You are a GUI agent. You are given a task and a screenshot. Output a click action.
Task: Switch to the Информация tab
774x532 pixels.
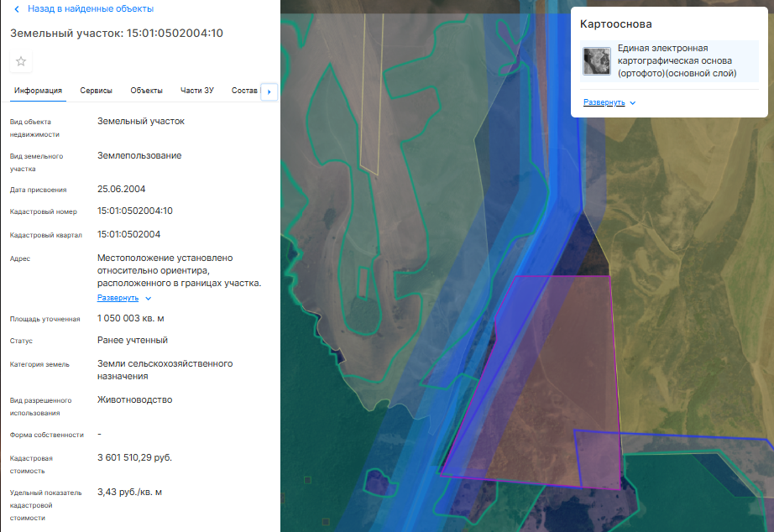click(38, 91)
